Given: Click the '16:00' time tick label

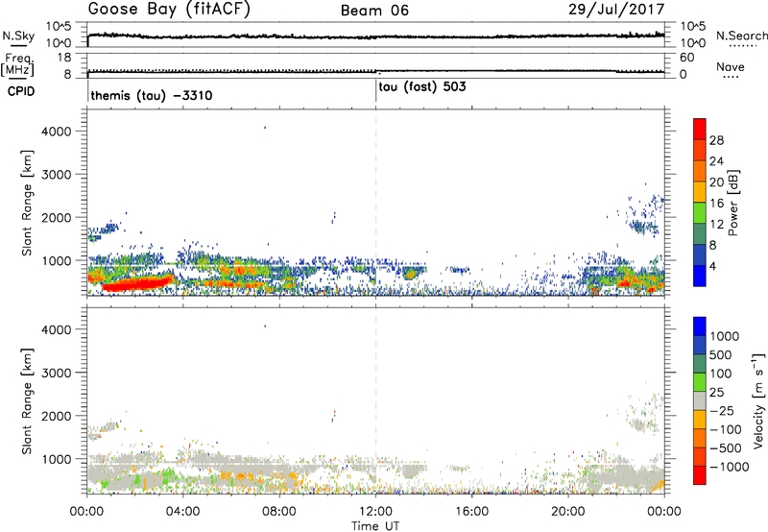Looking at the screenshot, I should pos(471,512).
